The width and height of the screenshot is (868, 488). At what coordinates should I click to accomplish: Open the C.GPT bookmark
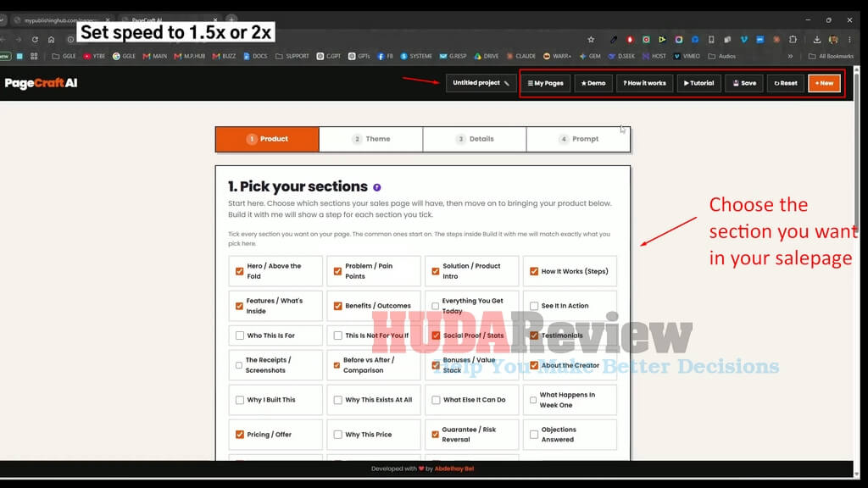[329, 57]
